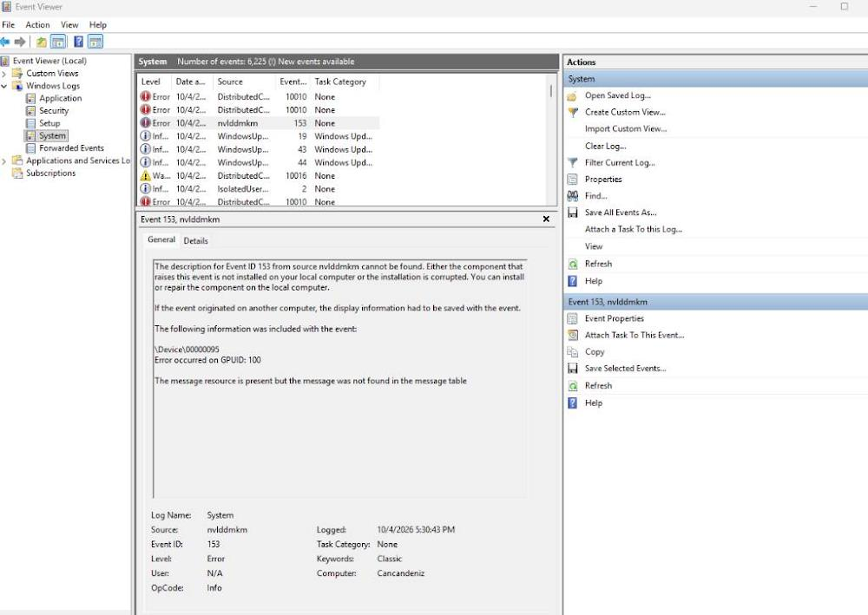Click the forward arrow in the toolbar

tap(20, 42)
